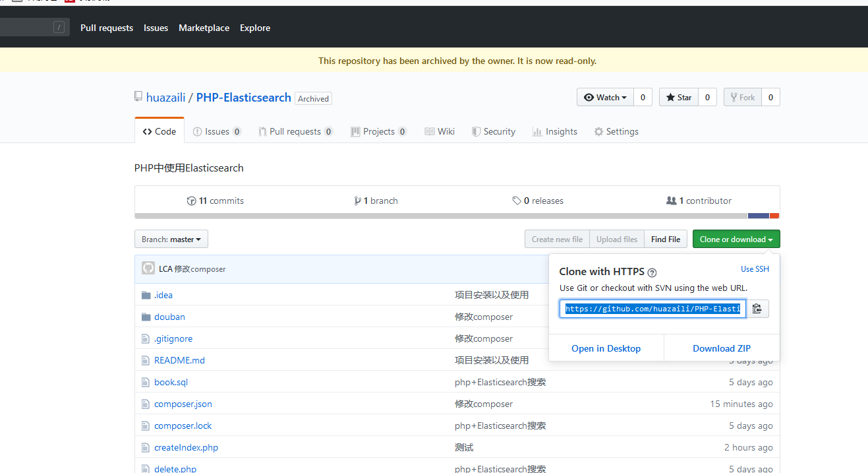Click the LCA committer avatar
Screen dimensions: 868x473
148,268
